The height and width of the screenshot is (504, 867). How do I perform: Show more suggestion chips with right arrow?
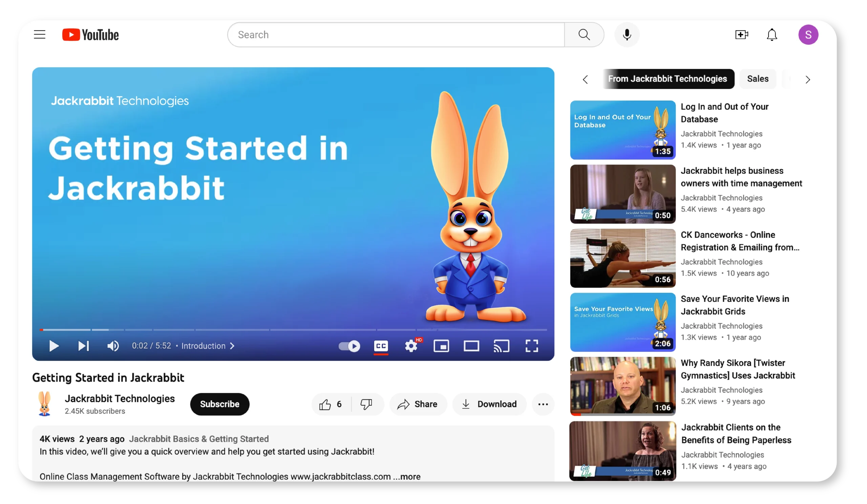pyautogui.click(x=808, y=79)
